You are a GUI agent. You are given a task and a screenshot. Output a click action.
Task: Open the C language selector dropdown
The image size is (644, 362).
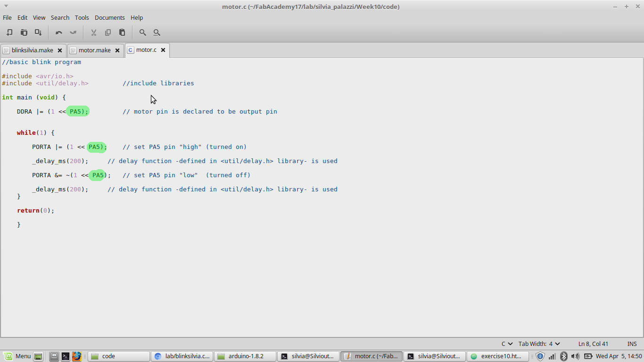(507, 344)
